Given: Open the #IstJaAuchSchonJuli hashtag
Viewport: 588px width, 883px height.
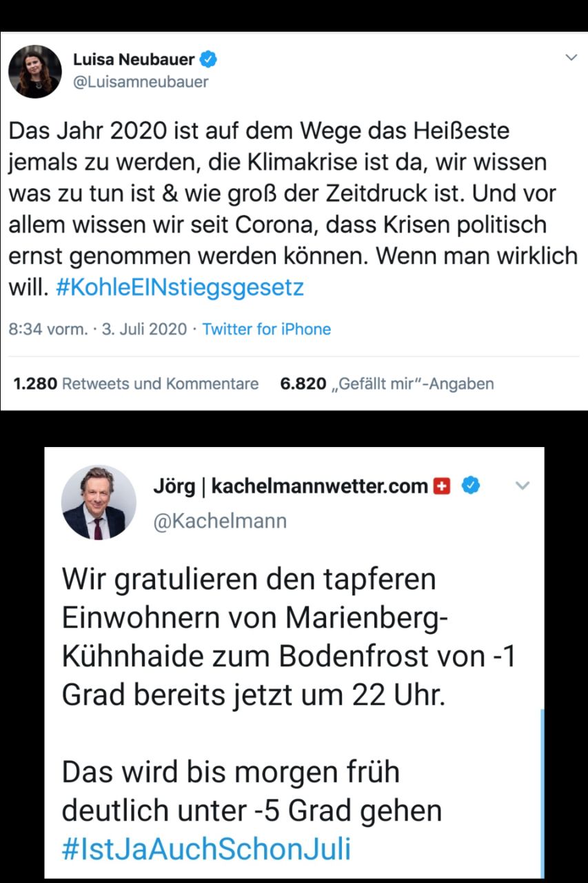Looking at the screenshot, I should (206, 849).
